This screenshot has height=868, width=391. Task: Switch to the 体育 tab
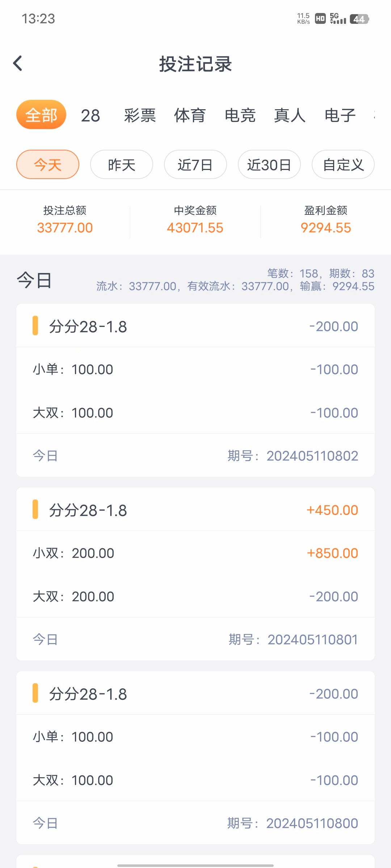(190, 116)
